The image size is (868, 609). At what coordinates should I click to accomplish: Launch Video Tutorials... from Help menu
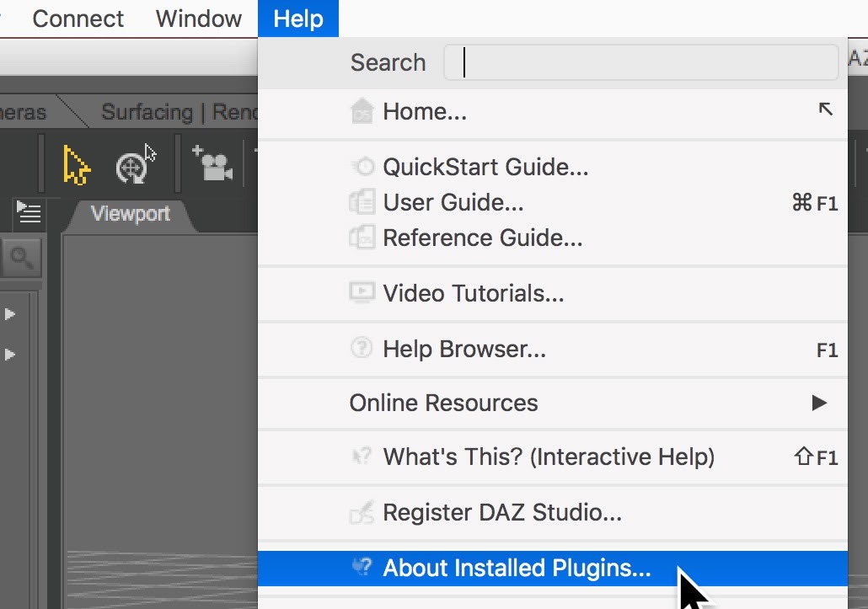pos(473,293)
